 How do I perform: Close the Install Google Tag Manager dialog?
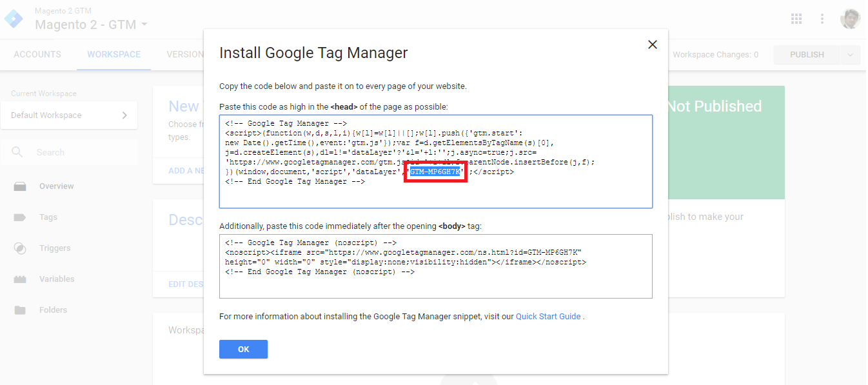coord(653,44)
